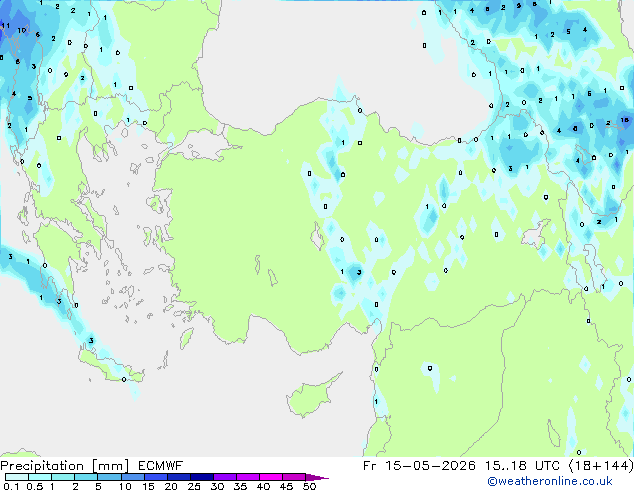
Task: Click the island of Cyprus on the map
Action: (x=311, y=397)
